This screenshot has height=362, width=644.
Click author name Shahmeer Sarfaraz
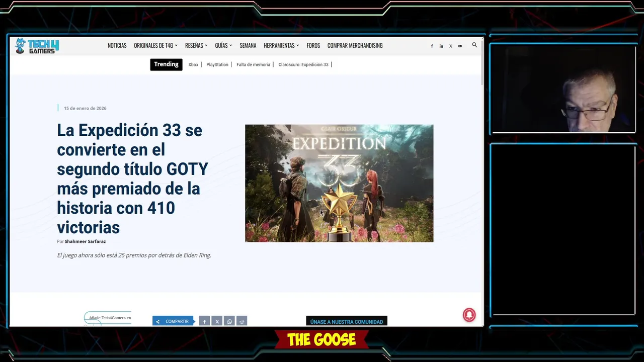85,241
